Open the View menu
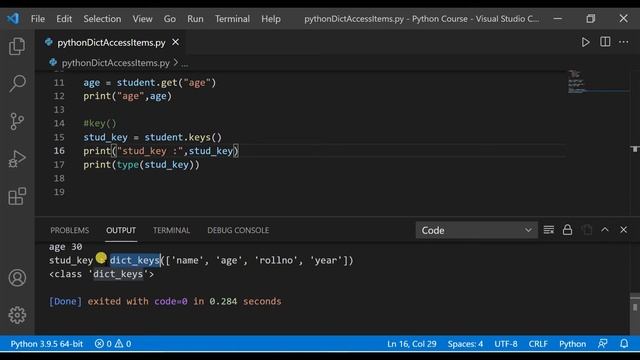 coord(142,19)
